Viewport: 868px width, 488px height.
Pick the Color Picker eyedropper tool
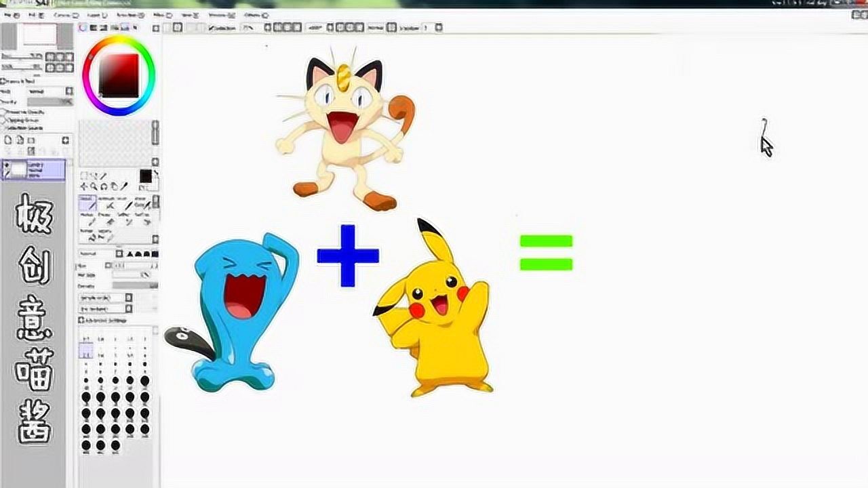click(123, 186)
